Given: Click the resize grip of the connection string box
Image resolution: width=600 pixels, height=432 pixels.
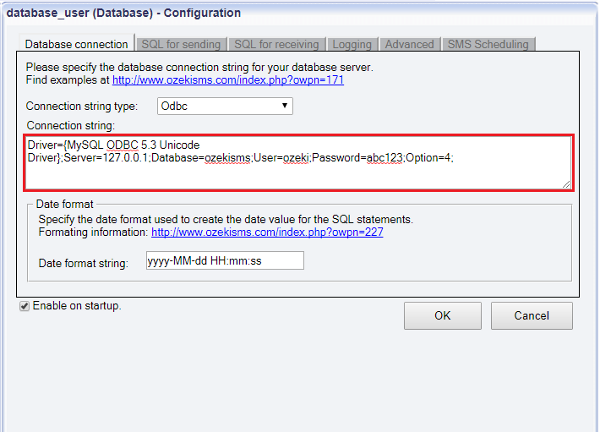Looking at the screenshot, I should pyautogui.click(x=566, y=184).
